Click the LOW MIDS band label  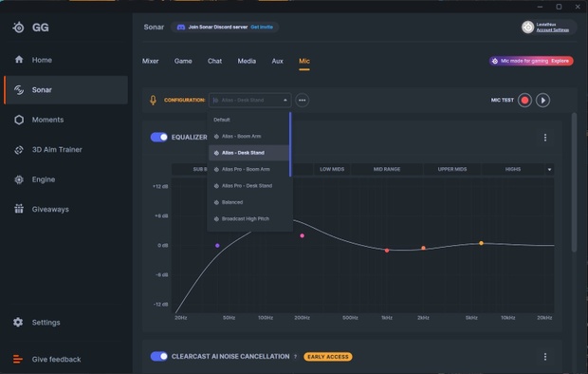pos(332,169)
